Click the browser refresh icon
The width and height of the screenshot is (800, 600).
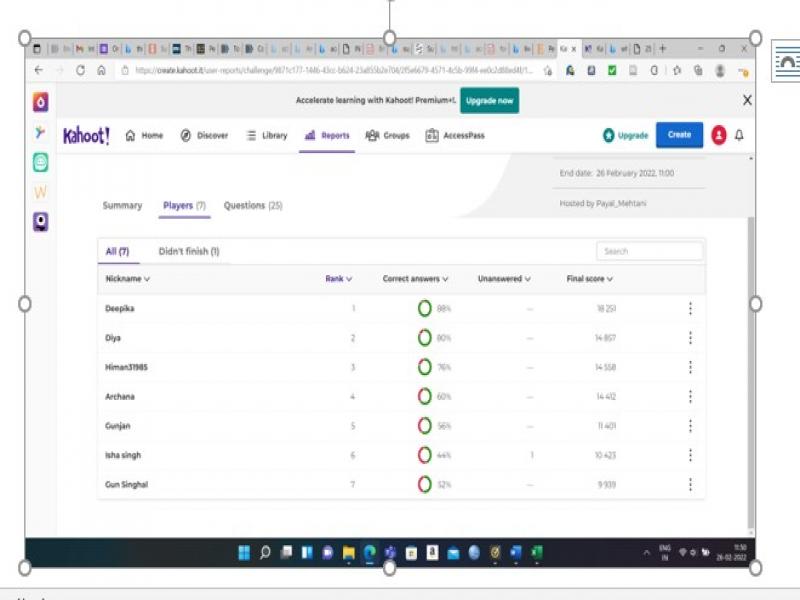pyautogui.click(x=80, y=71)
